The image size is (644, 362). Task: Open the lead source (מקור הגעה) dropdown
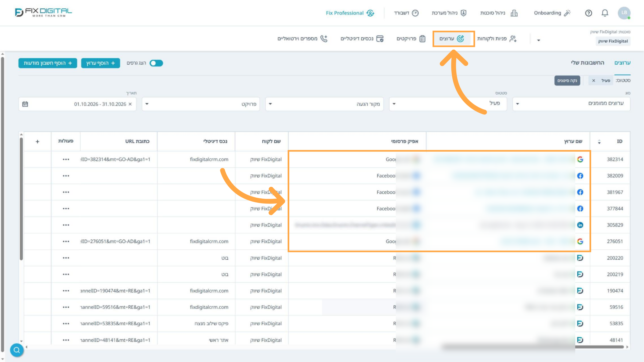[324, 104]
